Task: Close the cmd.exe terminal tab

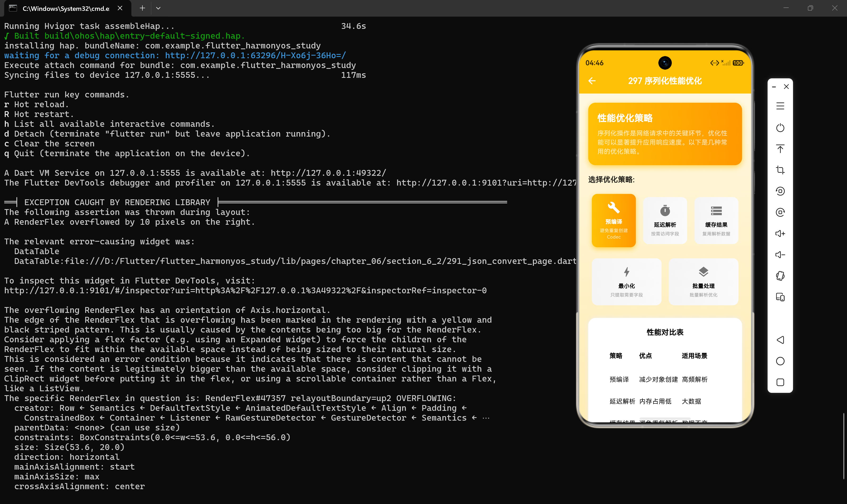Action: pos(120,8)
